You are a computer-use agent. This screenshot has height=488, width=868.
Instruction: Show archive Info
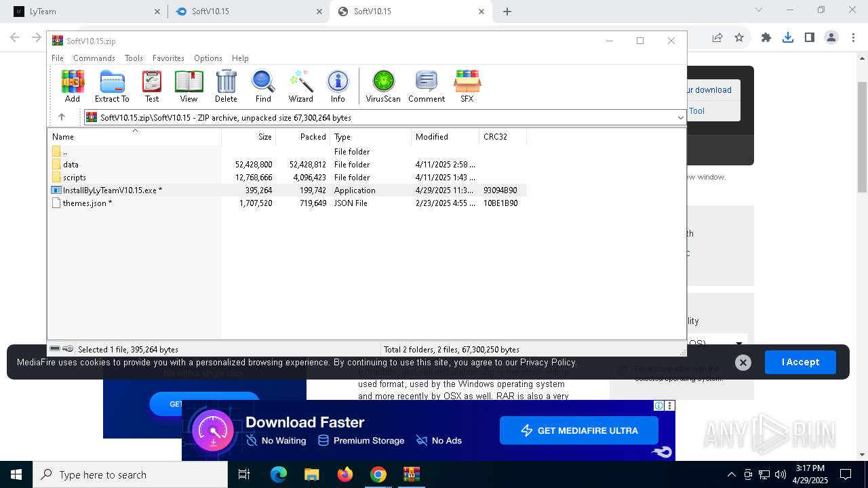[x=338, y=86]
